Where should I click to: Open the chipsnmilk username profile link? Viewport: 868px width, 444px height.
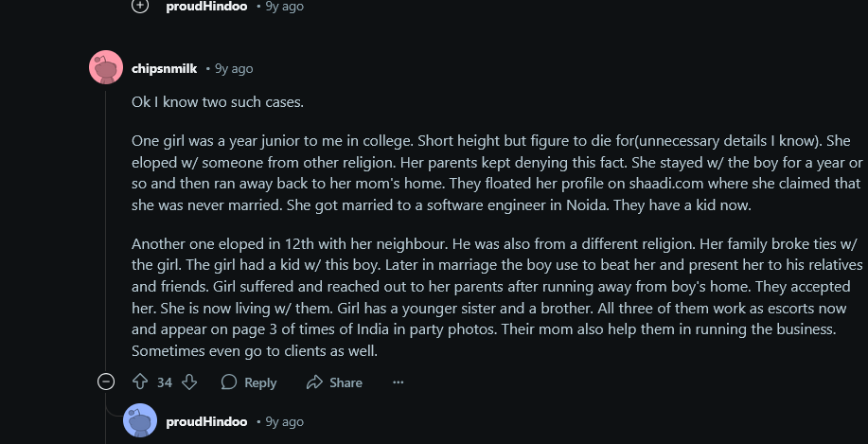coord(165,69)
